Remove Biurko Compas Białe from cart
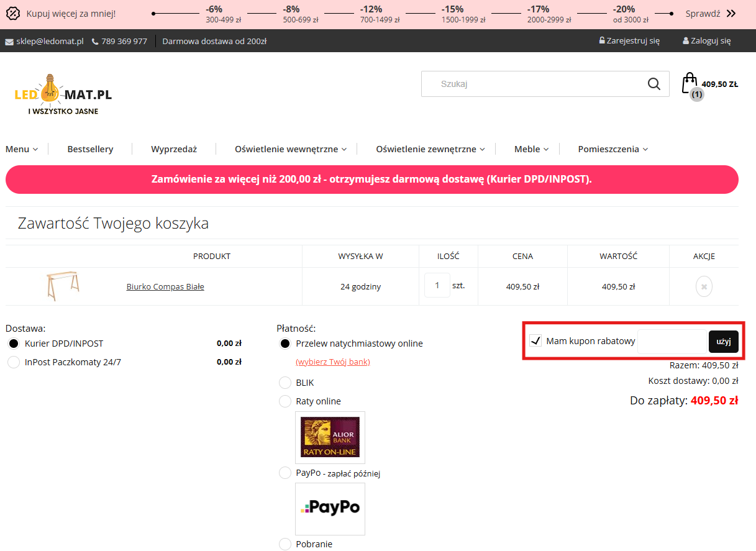The image size is (756, 551). click(x=704, y=287)
